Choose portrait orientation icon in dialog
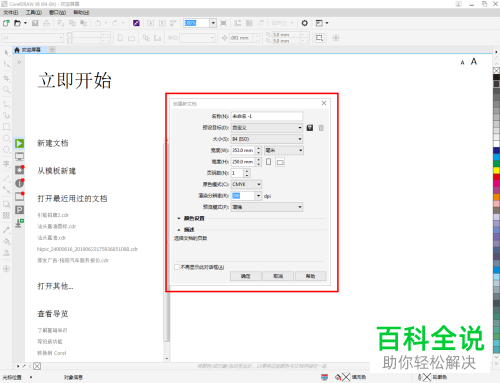500x383 pixels. [x=268, y=162]
